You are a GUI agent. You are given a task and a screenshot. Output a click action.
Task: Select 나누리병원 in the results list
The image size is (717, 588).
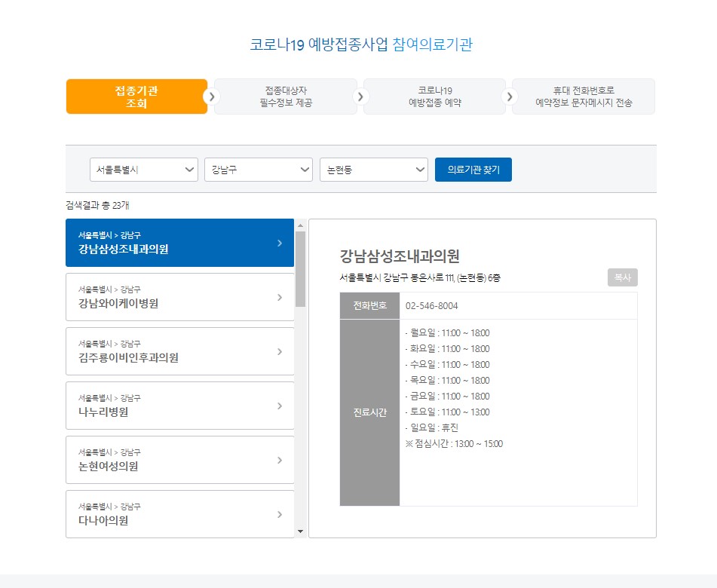coord(179,406)
